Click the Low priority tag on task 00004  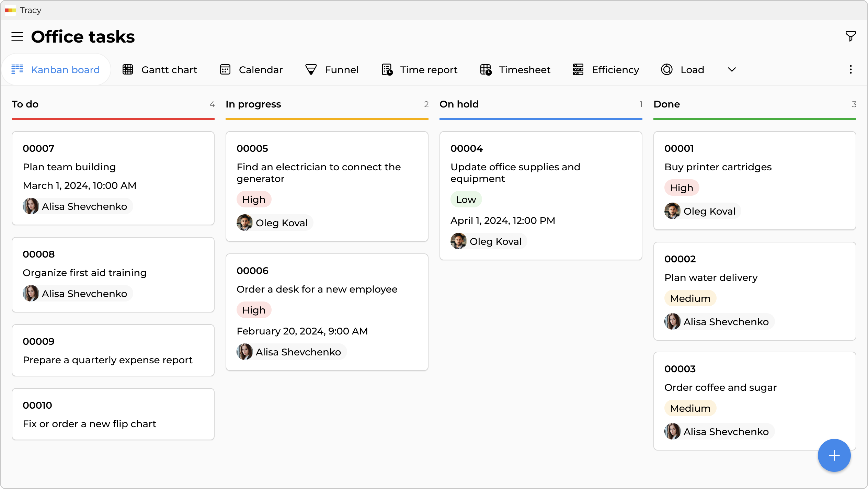click(x=466, y=200)
